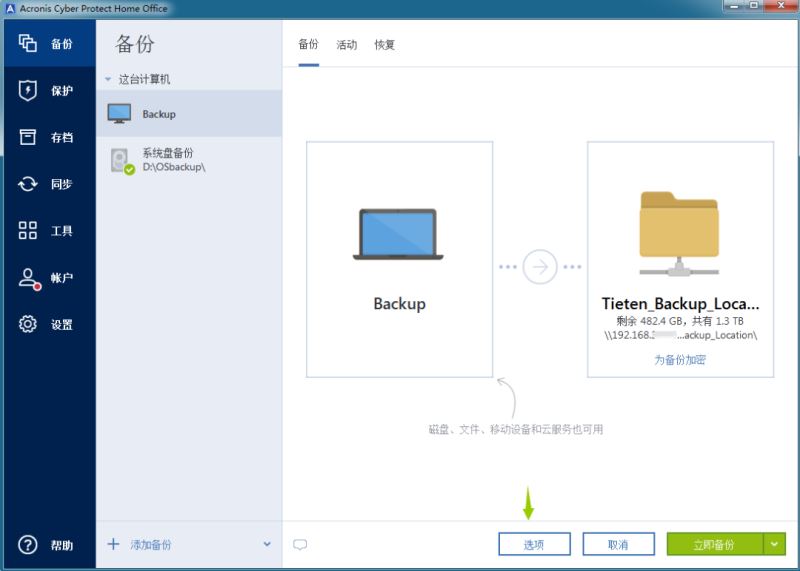Click the laptop icon in source card
This screenshot has width=800, height=571.
coord(398,234)
